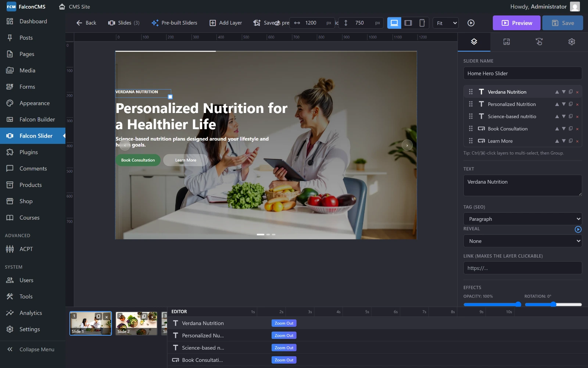The width and height of the screenshot is (588, 368).
Task: Play slide animation from the toolbar
Action: tap(471, 23)
